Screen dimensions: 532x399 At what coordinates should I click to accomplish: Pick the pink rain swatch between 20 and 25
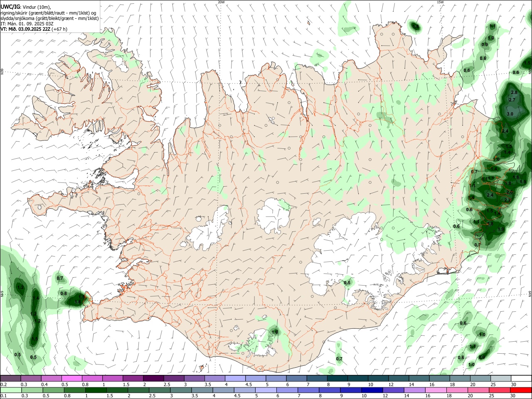pos(478,390)
